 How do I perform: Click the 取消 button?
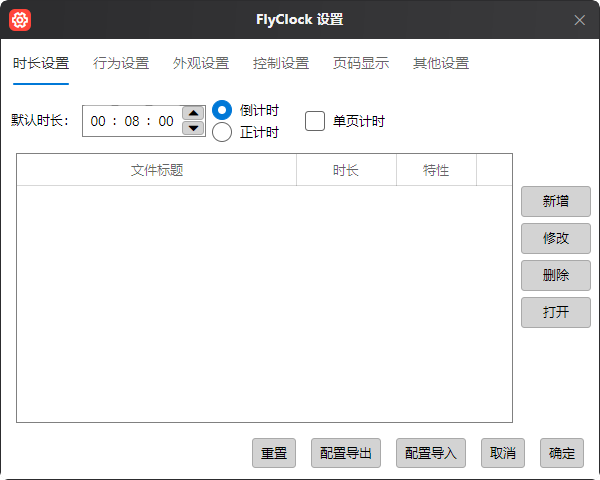(503, 453)
